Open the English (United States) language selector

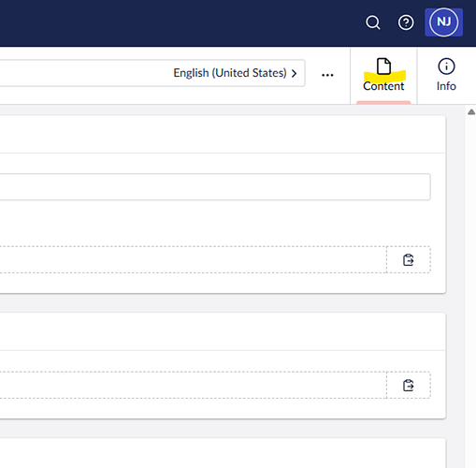[235, 73]
